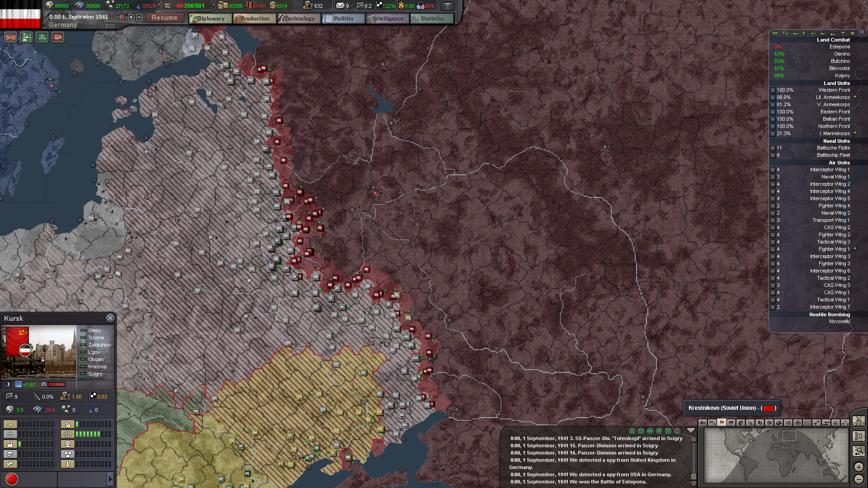Click the Soviet flag in the Kursk panel
This screenshot has height=488, width=868.
(17, 341)
